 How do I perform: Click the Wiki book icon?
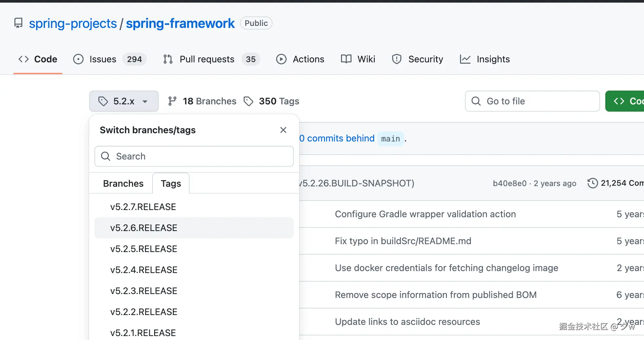click(346, 59)
